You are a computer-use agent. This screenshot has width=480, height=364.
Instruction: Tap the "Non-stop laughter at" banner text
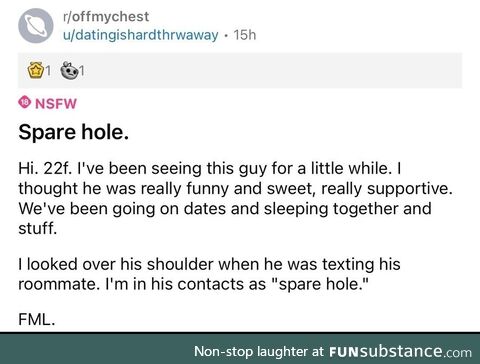click(x=259, y=351)
